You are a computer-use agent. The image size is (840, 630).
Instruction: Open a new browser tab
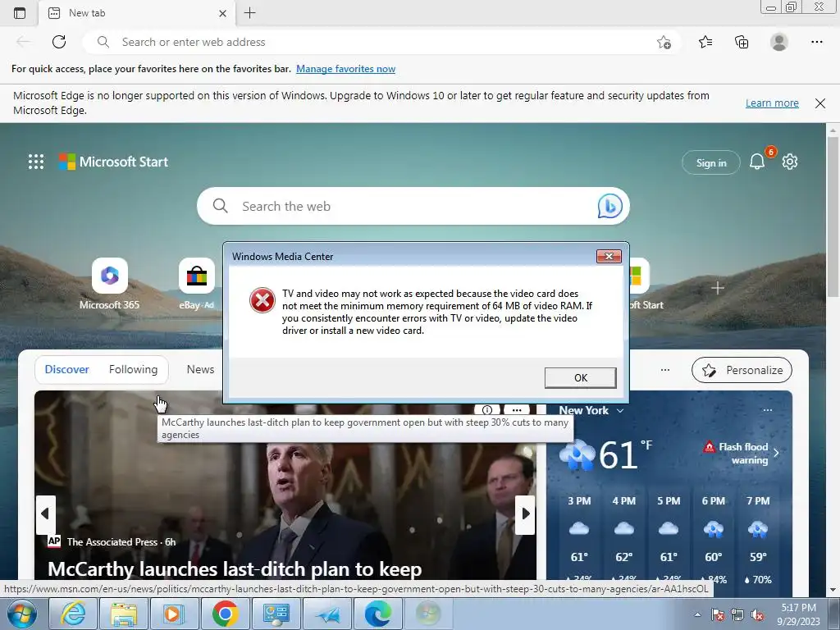[249, 13]
